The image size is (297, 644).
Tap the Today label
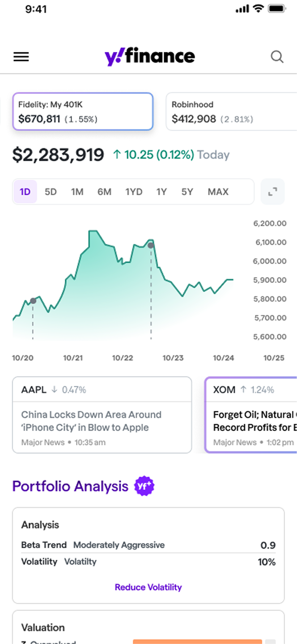[213, 155]
